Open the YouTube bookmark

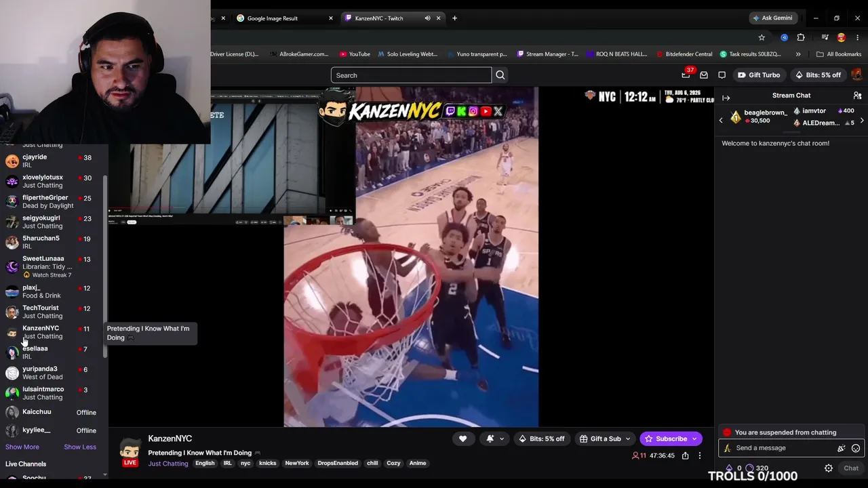(x=355, y=54)
